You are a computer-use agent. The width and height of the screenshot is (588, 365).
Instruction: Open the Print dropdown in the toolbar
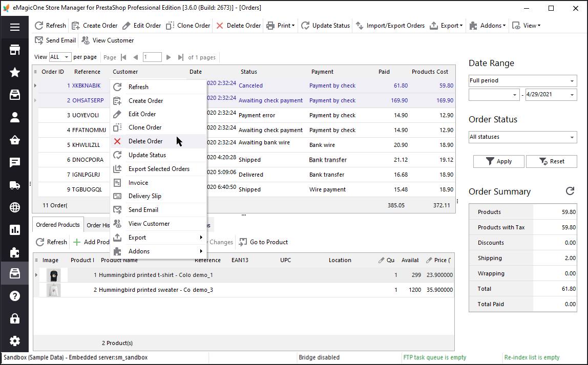281,26
